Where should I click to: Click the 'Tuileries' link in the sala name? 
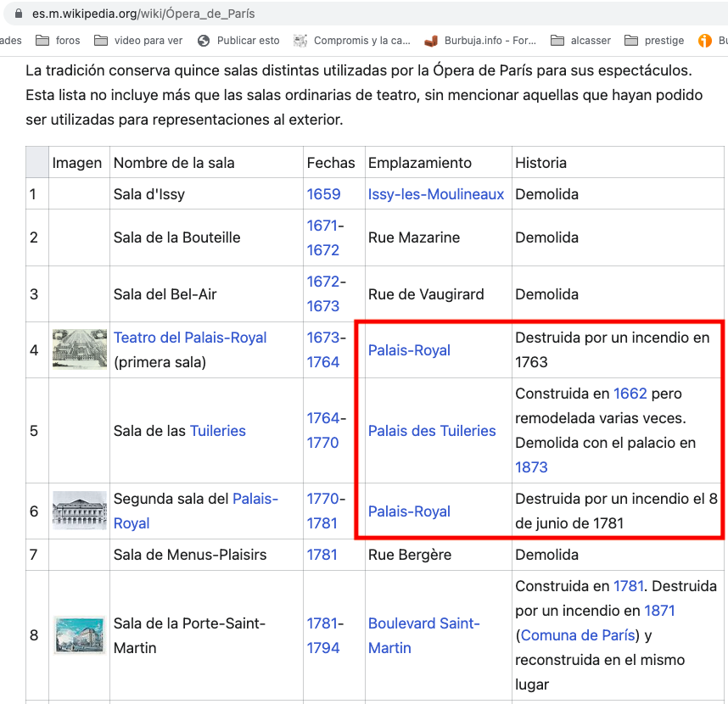click(x=217, y=431)
